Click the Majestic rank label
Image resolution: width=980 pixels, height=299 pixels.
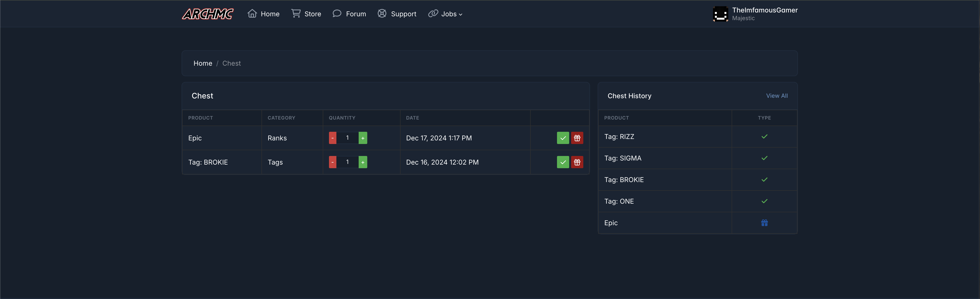pos(743,18)
